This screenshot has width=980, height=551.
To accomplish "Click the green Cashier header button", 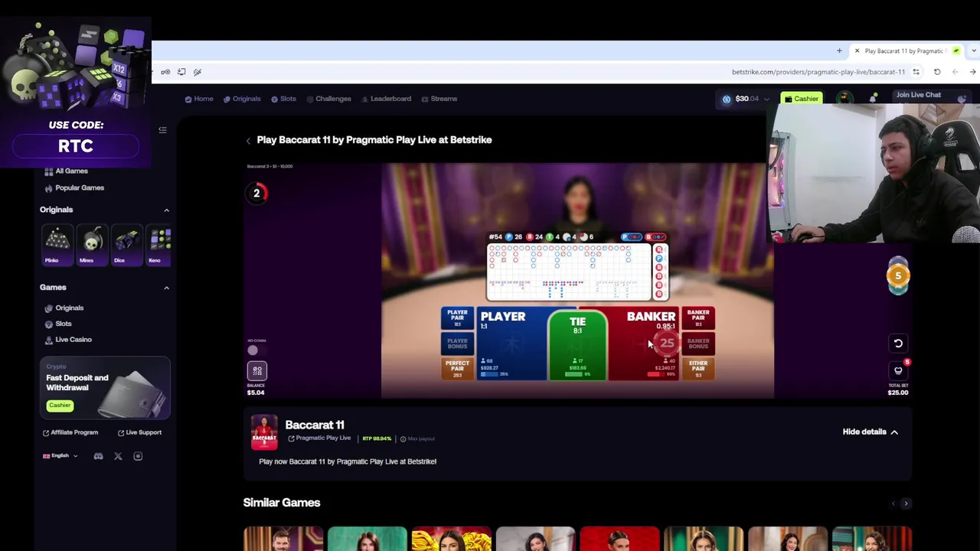I will (x=802, y=99).
